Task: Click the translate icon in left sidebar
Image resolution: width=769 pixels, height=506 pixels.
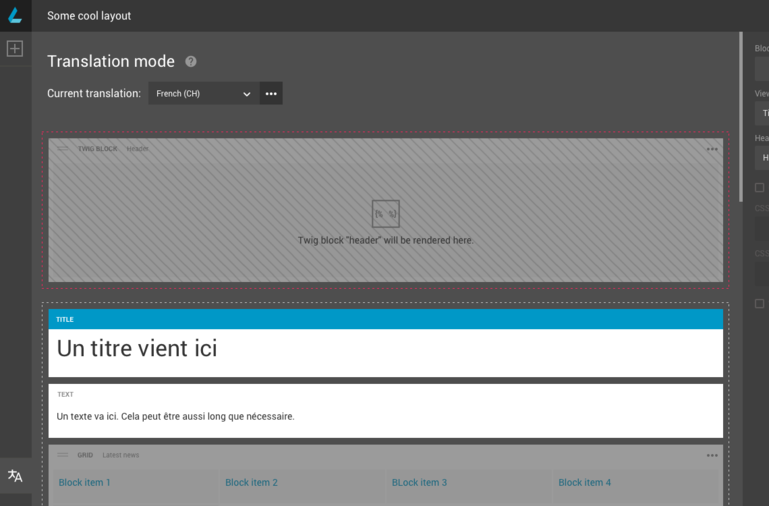Action: [x=15, y=476]
